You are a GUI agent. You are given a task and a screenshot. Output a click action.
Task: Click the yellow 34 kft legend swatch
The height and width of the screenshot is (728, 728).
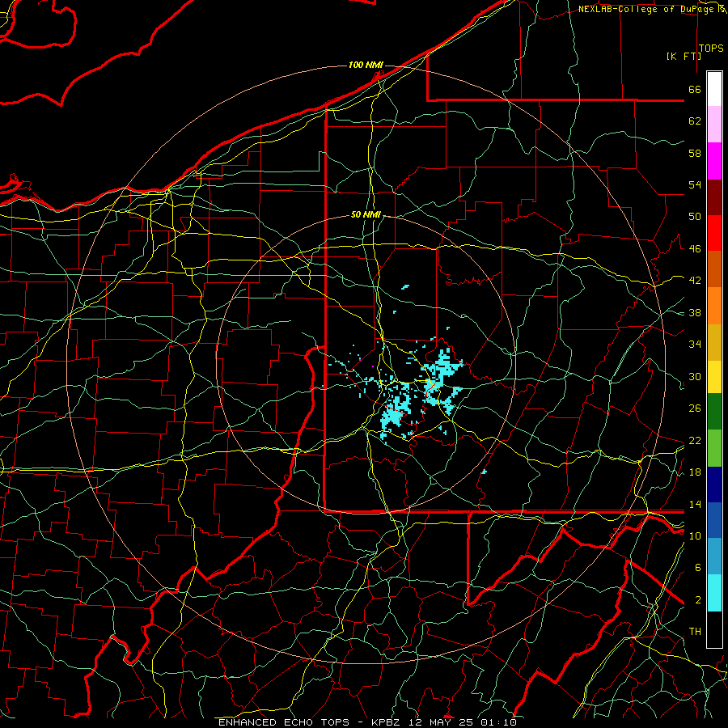click(x=714, y=376)
